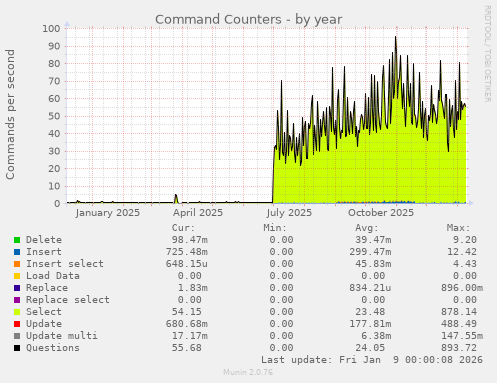Viewport: 497px width, 383px height.
Task: Click Delete current value 98.47m
Action: pos(190,240)
